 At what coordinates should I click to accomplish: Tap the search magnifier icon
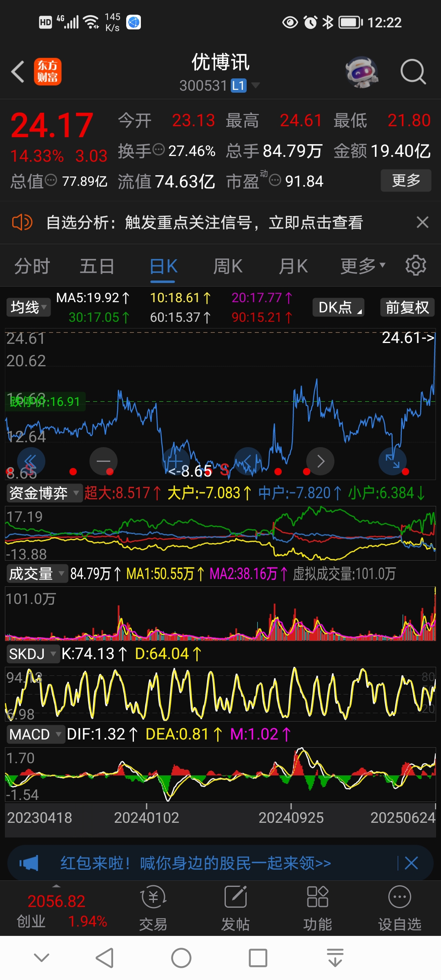[413, 72]
